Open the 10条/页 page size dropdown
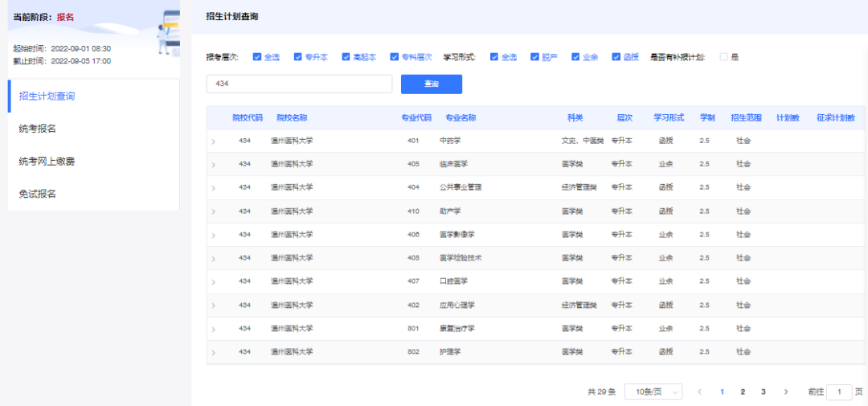The height and width of the screenshot is (406, 868). click(x=653, y=392)
